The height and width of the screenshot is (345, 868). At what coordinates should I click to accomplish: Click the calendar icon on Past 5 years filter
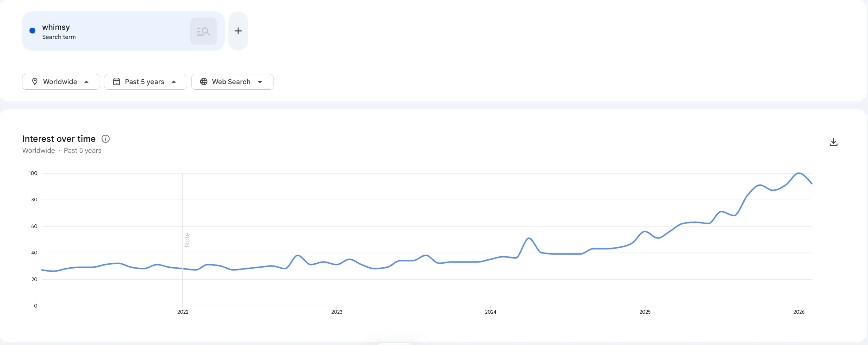click(117, 82)
